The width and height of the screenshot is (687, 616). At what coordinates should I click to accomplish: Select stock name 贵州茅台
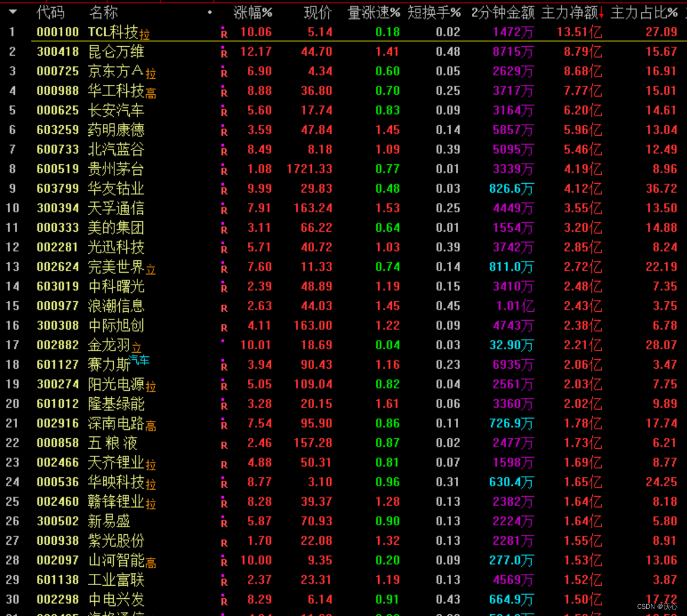[x=116, y=169]
